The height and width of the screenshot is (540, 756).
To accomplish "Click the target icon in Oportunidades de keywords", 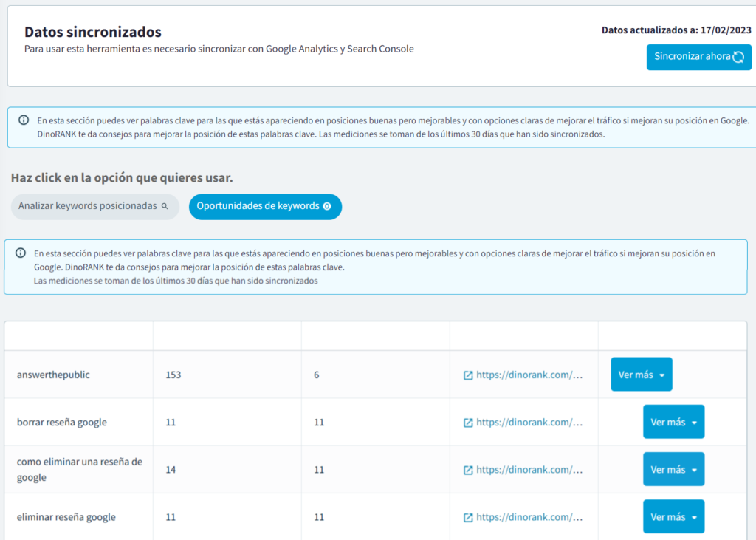I will (x=327, y=207).
